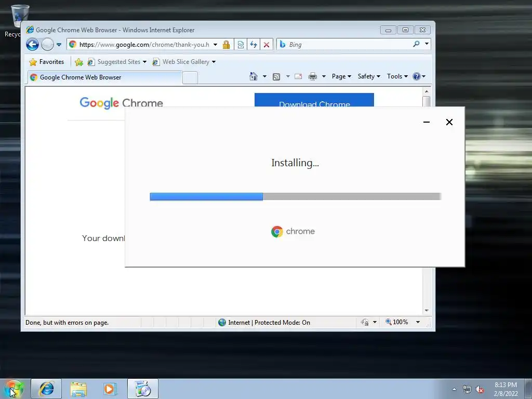Click the chrome logo in installer dialog
The image size is (532, 399).
click(x=293, y=231)
